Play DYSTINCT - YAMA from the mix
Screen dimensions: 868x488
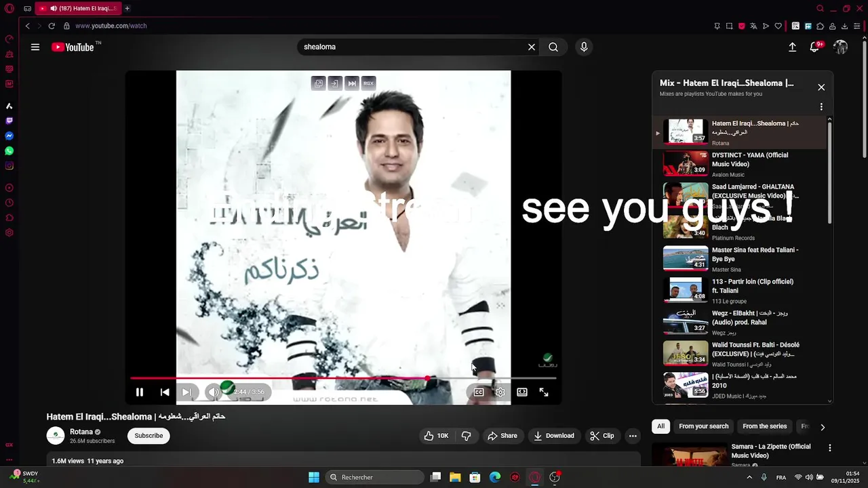(x=741, y=165)
